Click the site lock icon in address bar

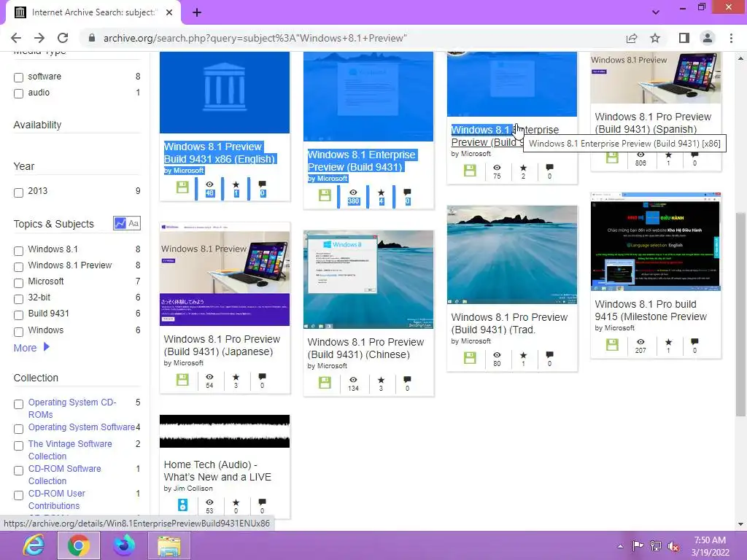(x=92, y=38)
